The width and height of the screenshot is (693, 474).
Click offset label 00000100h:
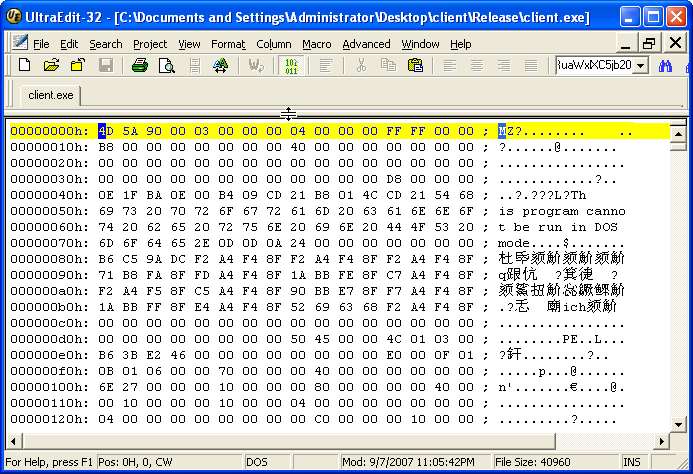point(50,387)
